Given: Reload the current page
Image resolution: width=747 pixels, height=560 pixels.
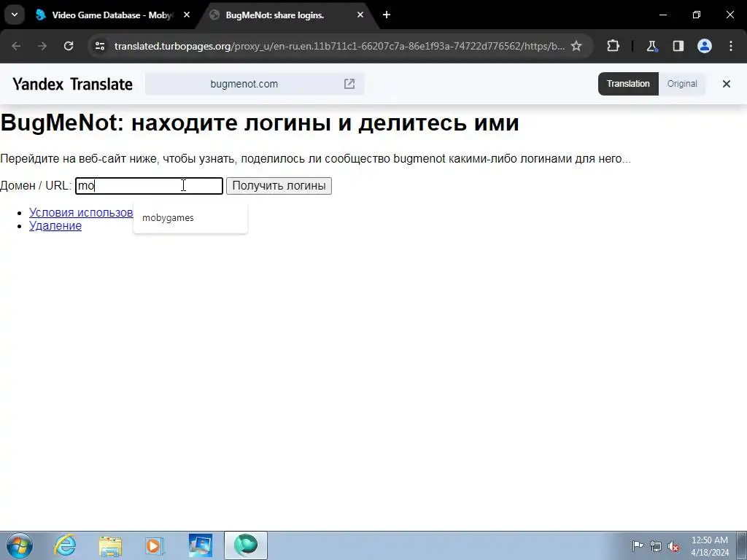Looking at the screenshot, I should 69,46.
